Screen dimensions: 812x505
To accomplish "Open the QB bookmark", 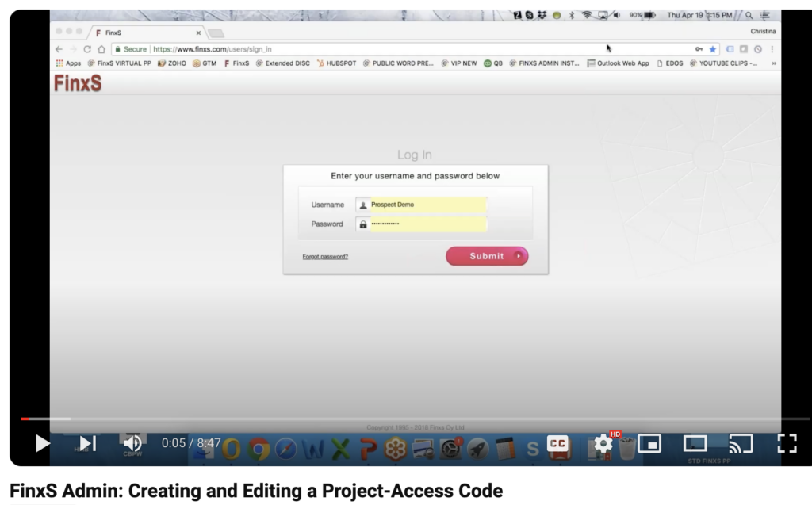I will [493, 63].
